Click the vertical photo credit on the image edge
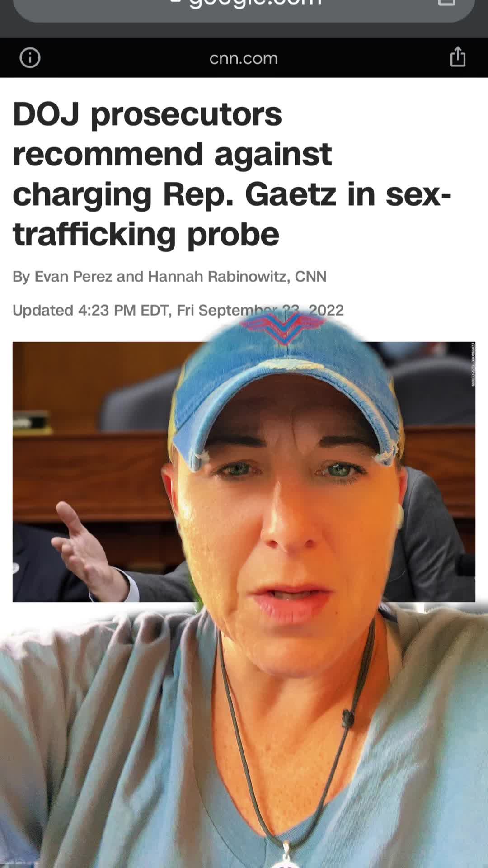Image resolution: width=488 pixels, height=868 pixels. click(x=473, y=364)
